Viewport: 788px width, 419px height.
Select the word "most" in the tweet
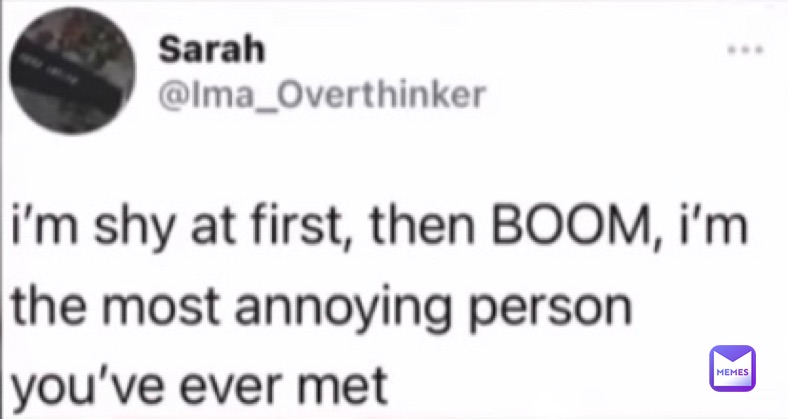point(160,306)
